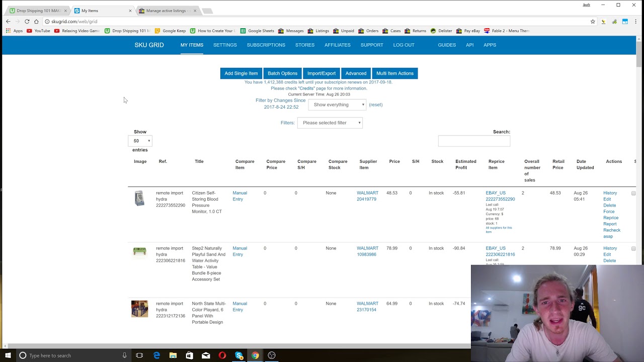The width and height of the screenshot is (644, 362).
Task: Open the AFFILIATES nav item
Action: tap(338, 45)
